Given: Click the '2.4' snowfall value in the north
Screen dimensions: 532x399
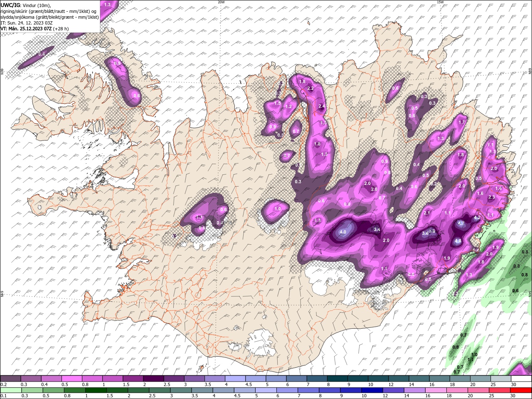Looking at the screenshot, I should pyautogui.click(x=321, y=106).
